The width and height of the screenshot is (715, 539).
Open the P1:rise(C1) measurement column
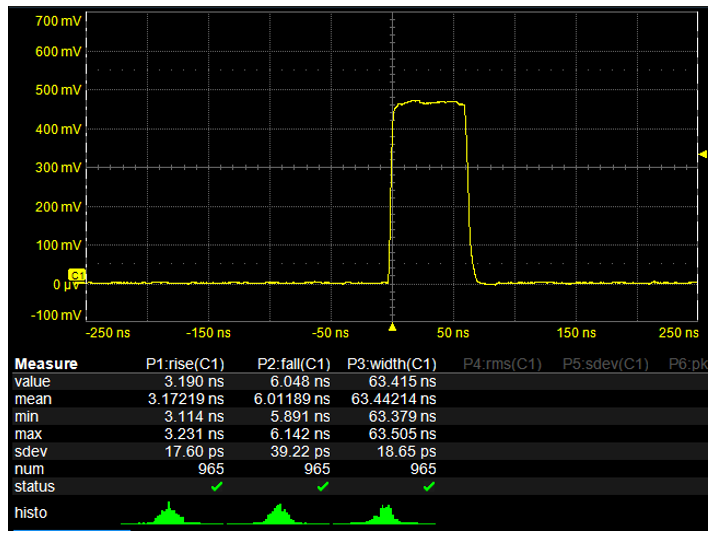185,364
